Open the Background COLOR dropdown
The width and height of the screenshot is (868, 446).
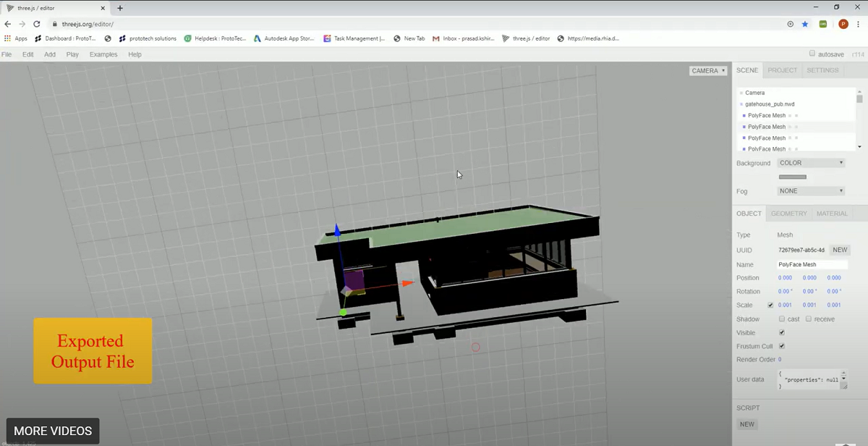pyautogui.click(x=811, y=163)
